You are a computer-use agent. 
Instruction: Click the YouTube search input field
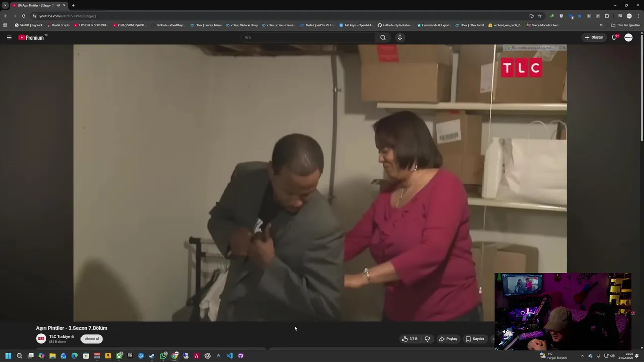tap(308, 37)
